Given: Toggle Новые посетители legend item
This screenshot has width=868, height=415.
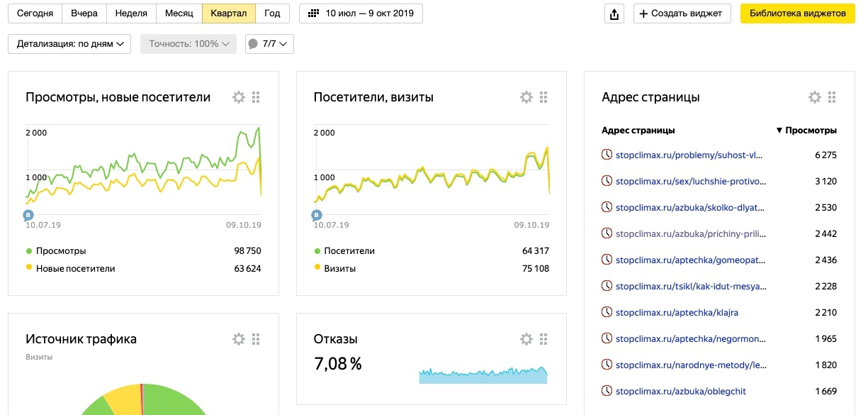Looking at the screenshot, I should 74,269.
